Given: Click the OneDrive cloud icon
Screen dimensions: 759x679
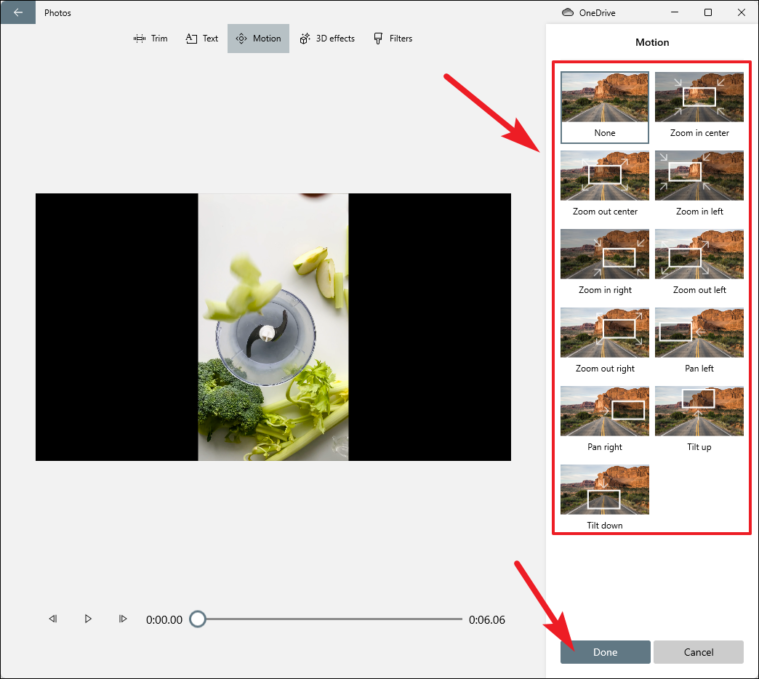Looking at the screenshot, I should click(x=568, y=13).
